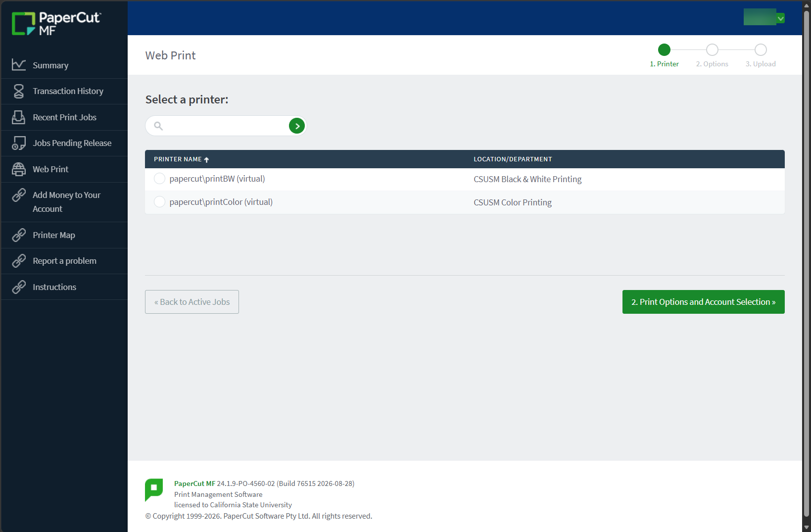Click the Location/Department column header

pos(513,159)
